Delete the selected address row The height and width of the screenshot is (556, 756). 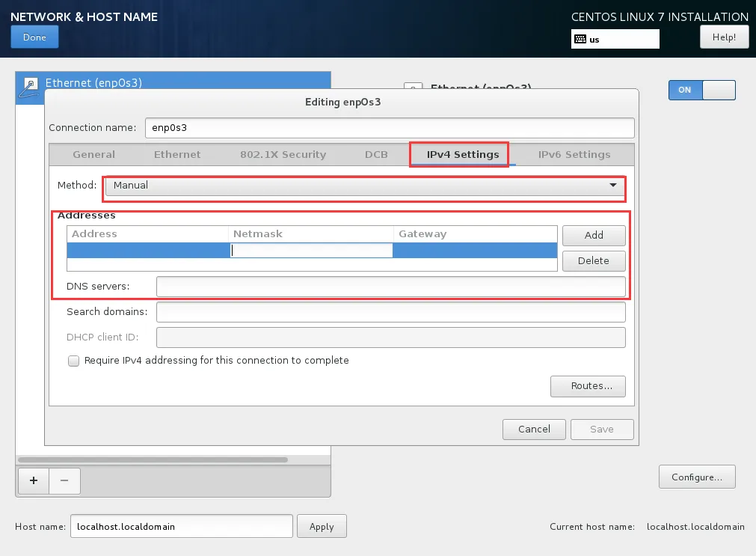click(x=594, y=260)
